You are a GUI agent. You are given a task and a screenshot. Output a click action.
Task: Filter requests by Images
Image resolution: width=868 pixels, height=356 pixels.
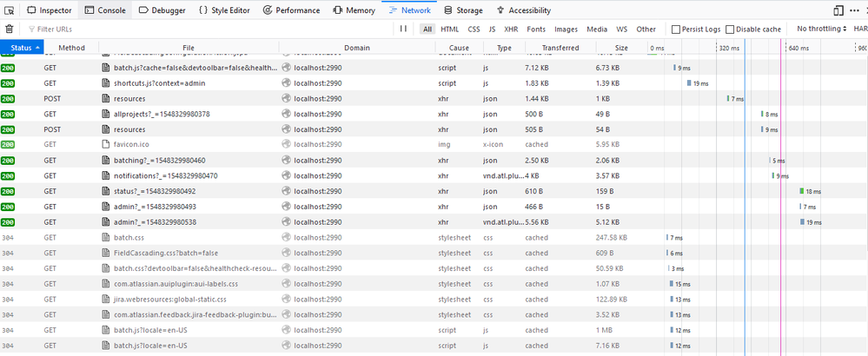tap(566, 30)
